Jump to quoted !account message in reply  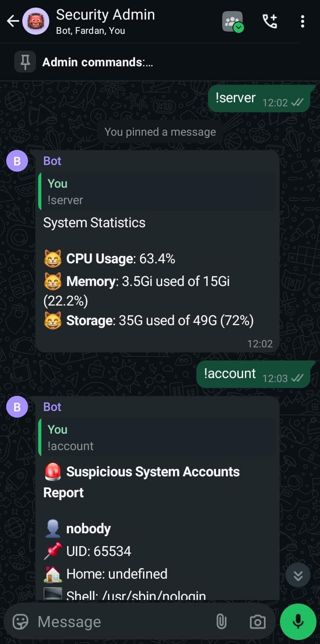157,438
